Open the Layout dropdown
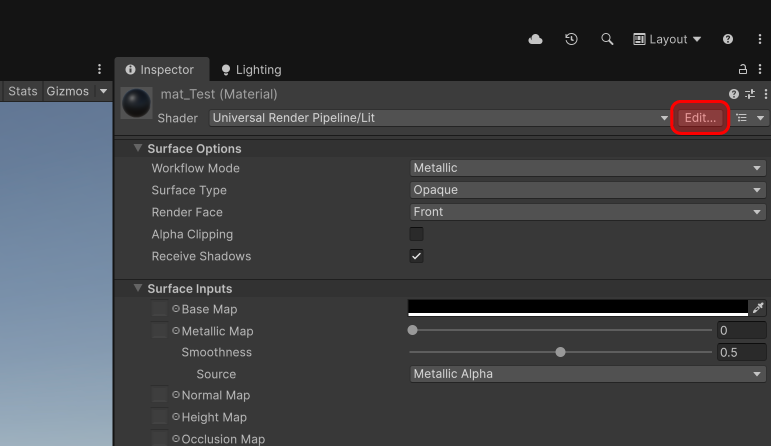The height and width of the screenshot is (446, 771). pos(667,39)
